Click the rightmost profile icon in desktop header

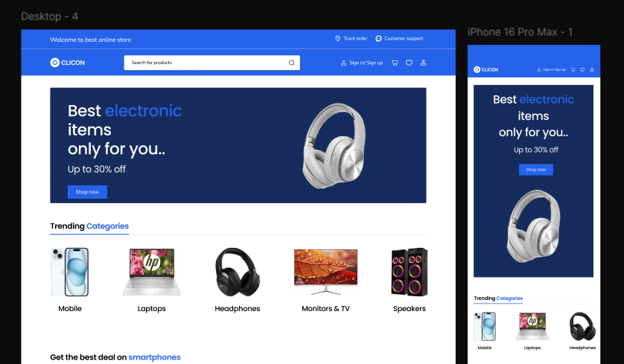pos(424,63)
